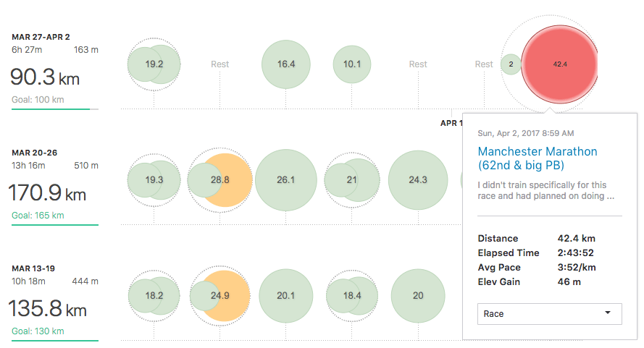Open the 18.4 km double-run bubble

click(x=352, y=296)
